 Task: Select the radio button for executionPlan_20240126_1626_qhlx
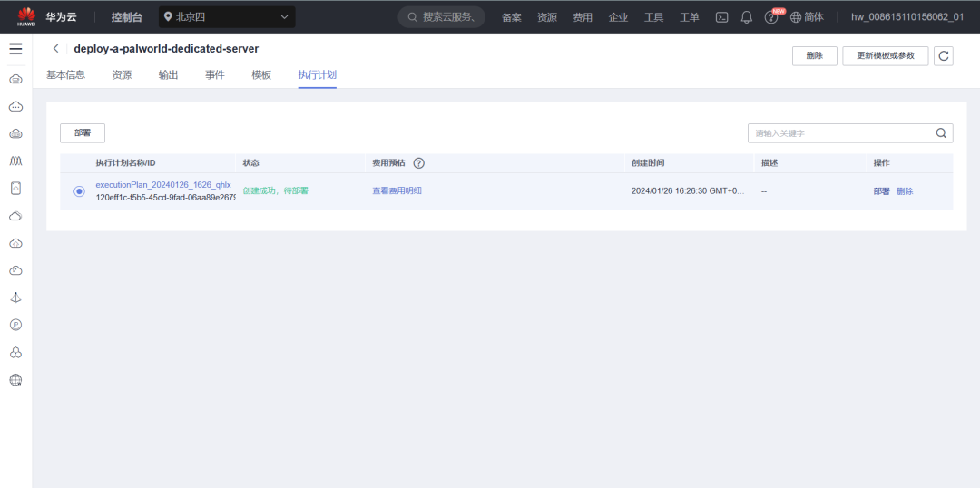(79, 191)
